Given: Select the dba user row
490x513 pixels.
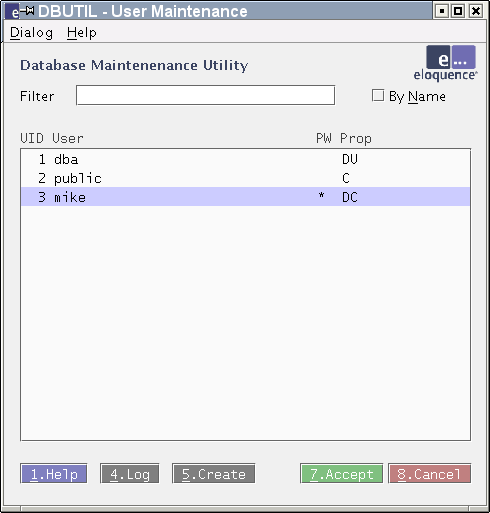Looking at the screenshot, I should pos(246,159).
